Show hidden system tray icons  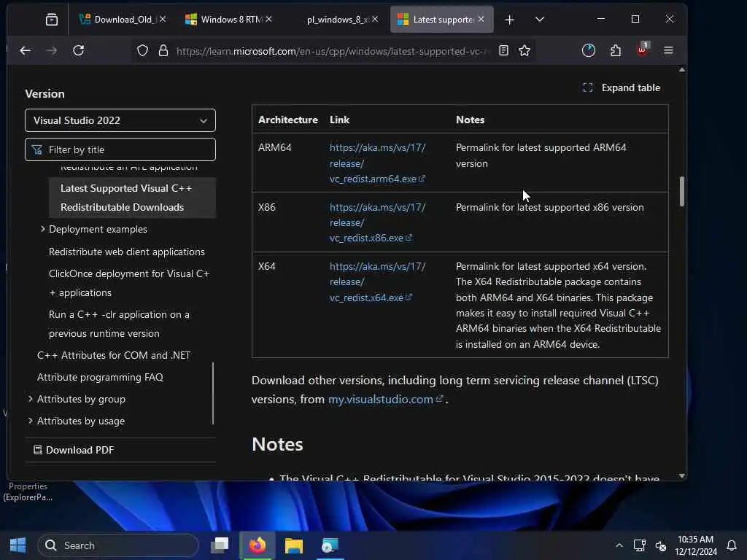click(x=619, y=545)
